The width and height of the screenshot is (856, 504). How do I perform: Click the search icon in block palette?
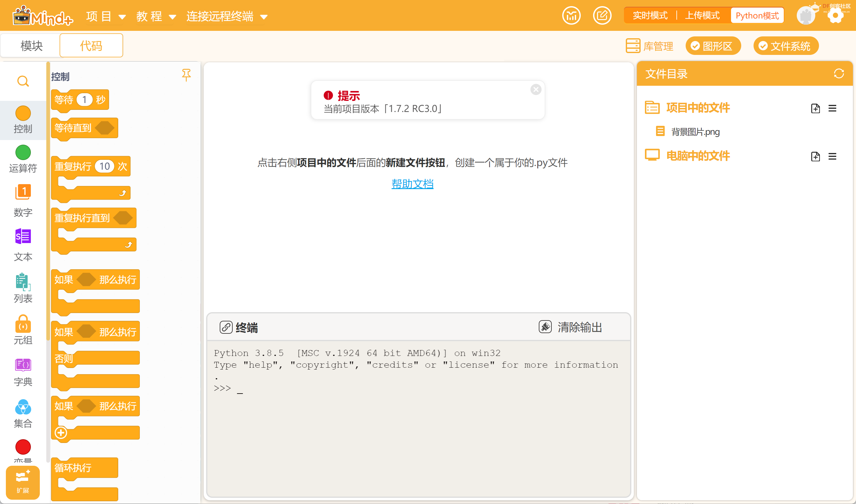pyautogui.click(x=23, y=81)
